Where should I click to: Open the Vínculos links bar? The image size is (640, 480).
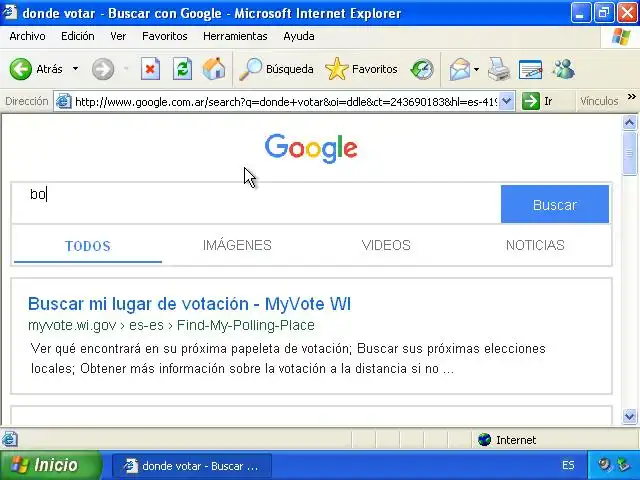pyautogui.click(x=599, y=101)
